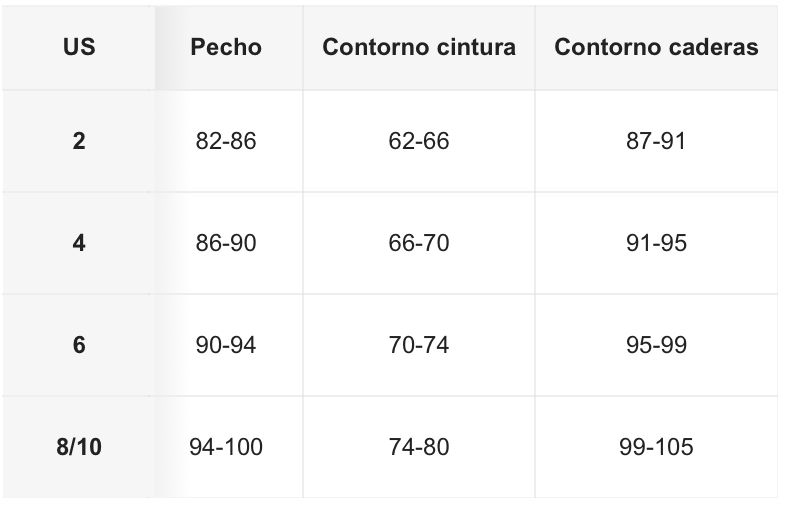This screenshot has height=505, width=804.
Task: Click the 90-94 Pecho cell
Action: click(226, 345)
